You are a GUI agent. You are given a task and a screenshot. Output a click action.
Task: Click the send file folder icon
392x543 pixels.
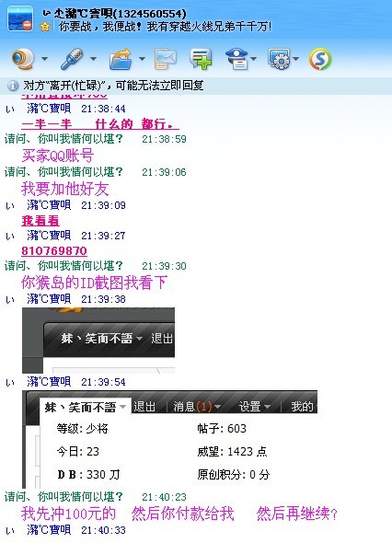[121, 59]
